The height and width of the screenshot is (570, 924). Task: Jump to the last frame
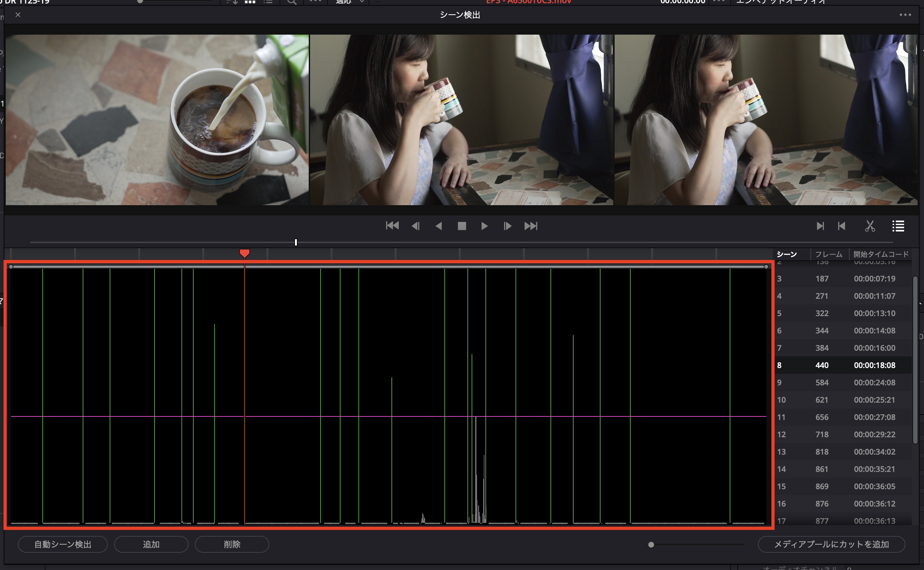click(x=531, y=226)
